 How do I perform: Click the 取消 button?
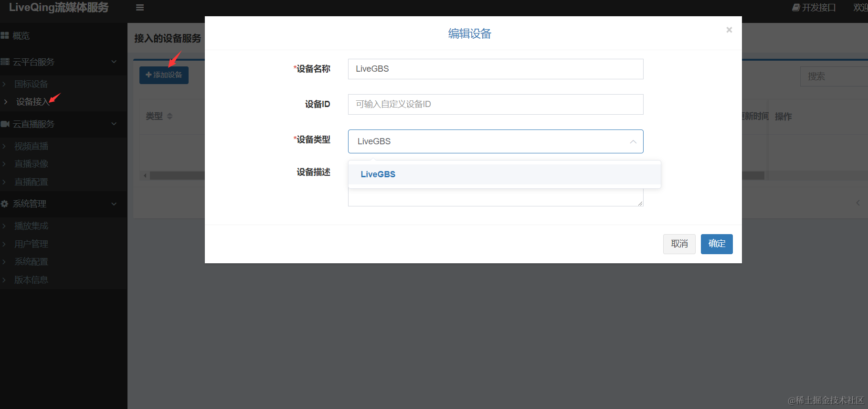679,244
